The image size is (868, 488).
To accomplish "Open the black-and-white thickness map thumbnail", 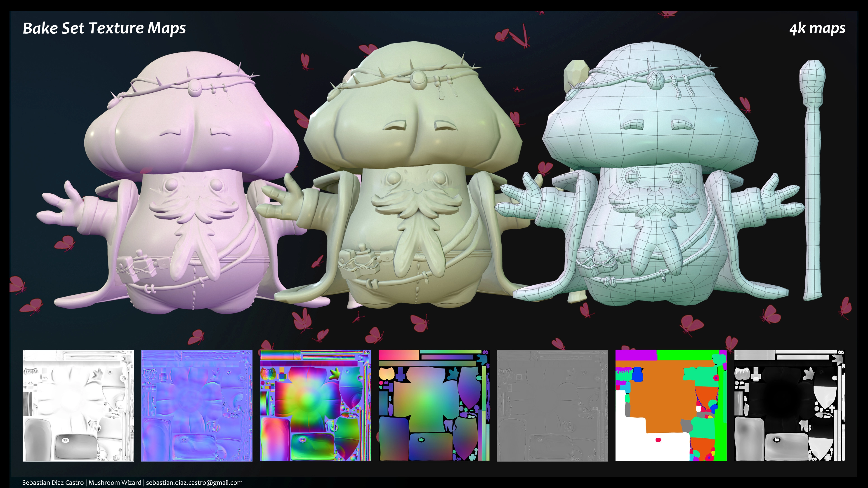I will [790, 406].
